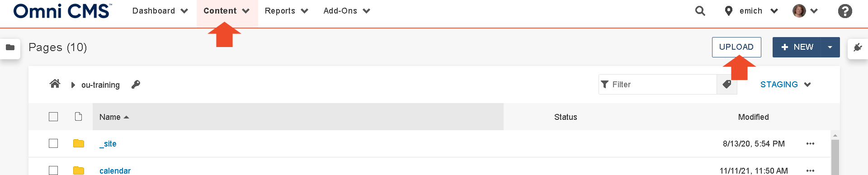Viewport: 868px width, 175px height.
Task: Open the calendar folder link
Action: (x=115, y=170)
